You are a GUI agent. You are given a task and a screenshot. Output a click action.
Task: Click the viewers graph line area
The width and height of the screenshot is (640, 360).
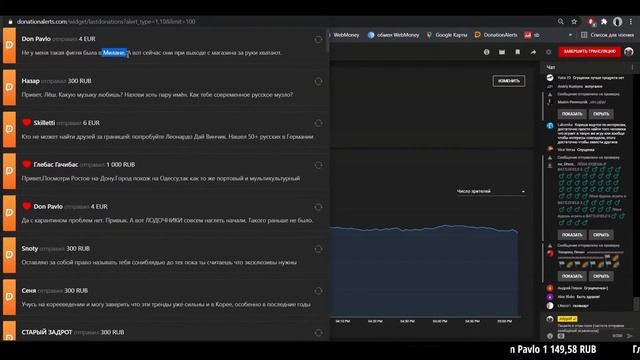click(x=424, y=270)
